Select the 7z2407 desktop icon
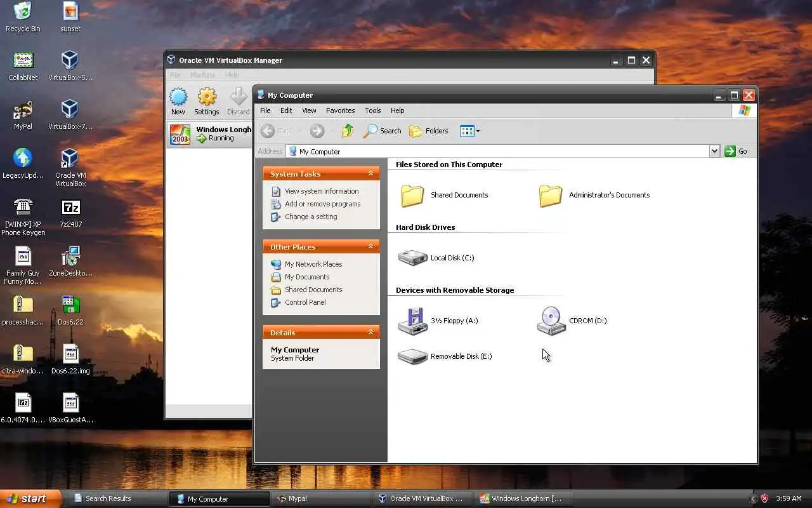The width and height of the screenshot is (812, 508). tap(70, 213)
